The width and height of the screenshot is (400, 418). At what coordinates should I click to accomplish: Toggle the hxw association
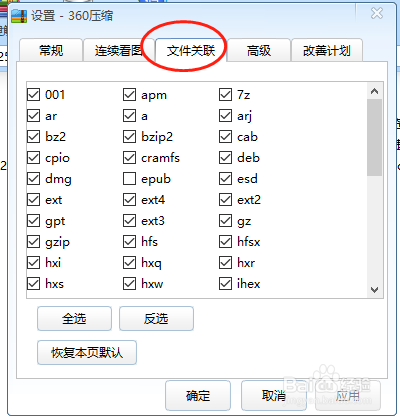click(x=130, y=284)
